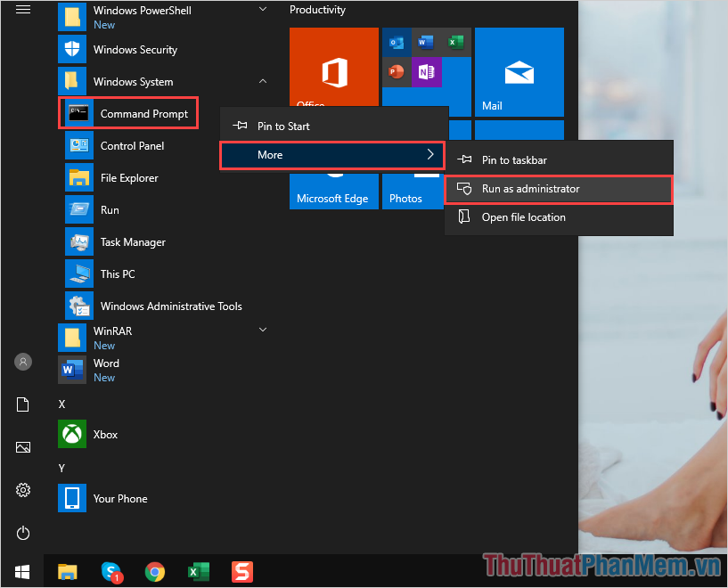Open Settings from the Start sidebar

coord(22,489)
